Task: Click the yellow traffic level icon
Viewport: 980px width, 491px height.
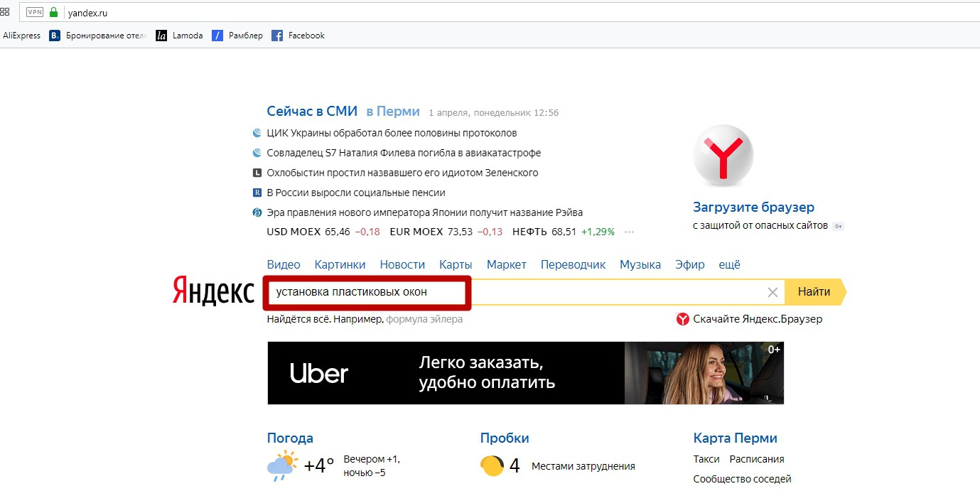Action: pos(492,465)
